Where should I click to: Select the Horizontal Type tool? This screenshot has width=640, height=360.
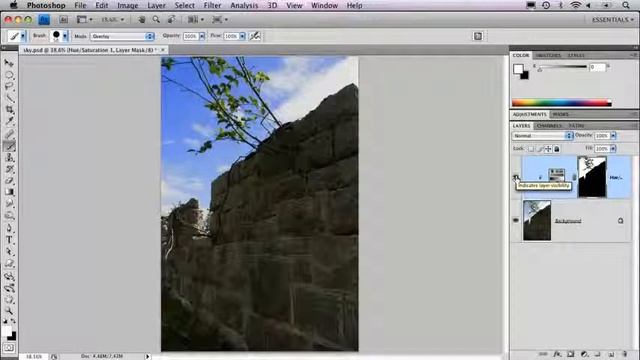pyautogui.click(x=9, y=240)
